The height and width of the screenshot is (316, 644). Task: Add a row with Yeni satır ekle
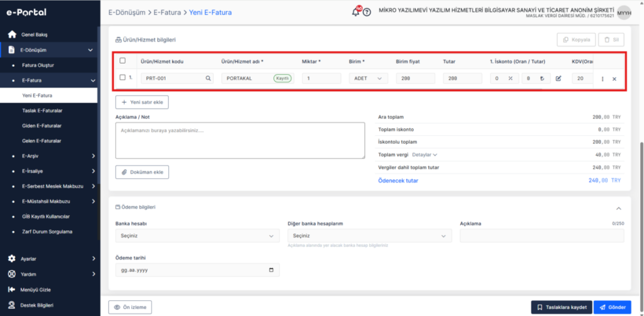142,102
